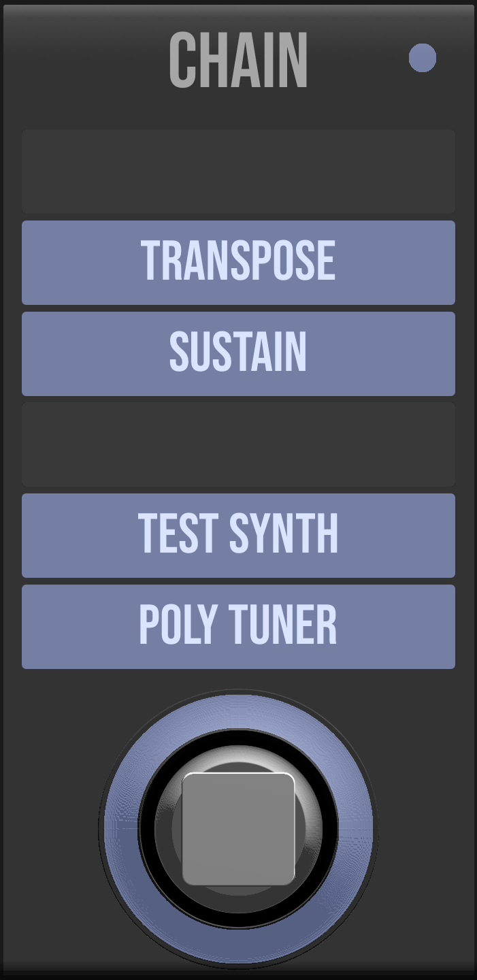Add a module in the first blank slot
Screen dimensions: 477x980
click(x=238, y=171)
